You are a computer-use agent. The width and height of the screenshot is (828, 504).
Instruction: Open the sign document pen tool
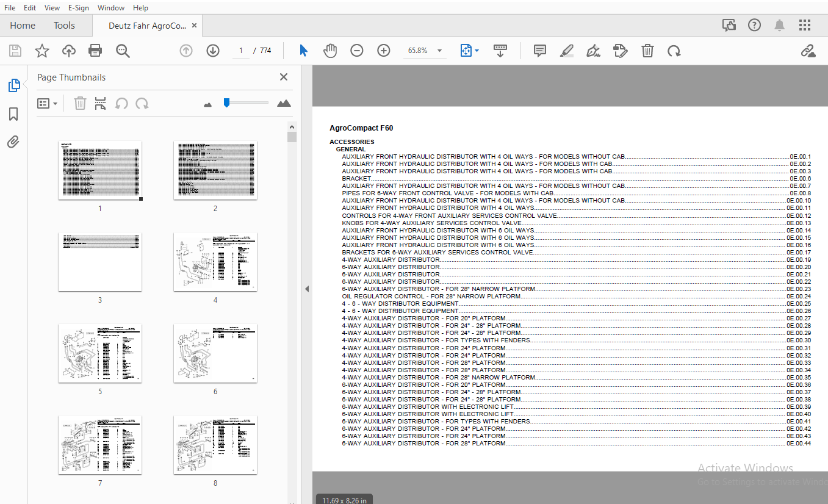tap(593, 51)
